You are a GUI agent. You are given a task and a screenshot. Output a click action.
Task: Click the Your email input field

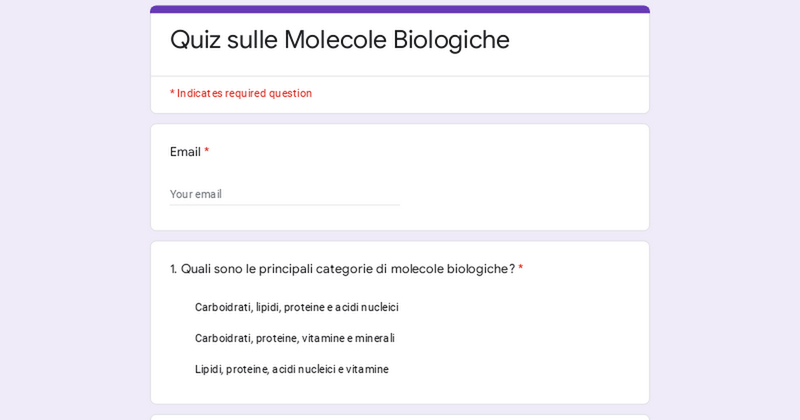284,194
